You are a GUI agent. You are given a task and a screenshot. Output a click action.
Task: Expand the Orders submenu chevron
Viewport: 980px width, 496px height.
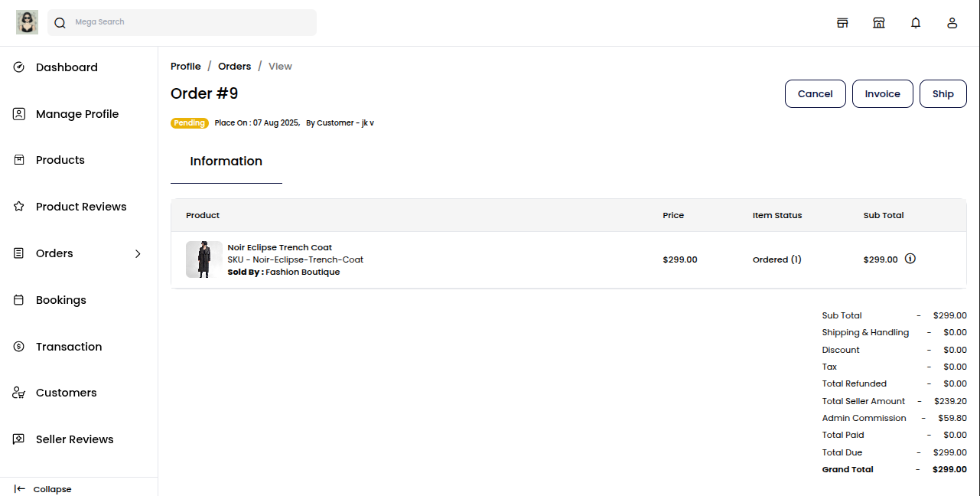[x=138, y=253]
